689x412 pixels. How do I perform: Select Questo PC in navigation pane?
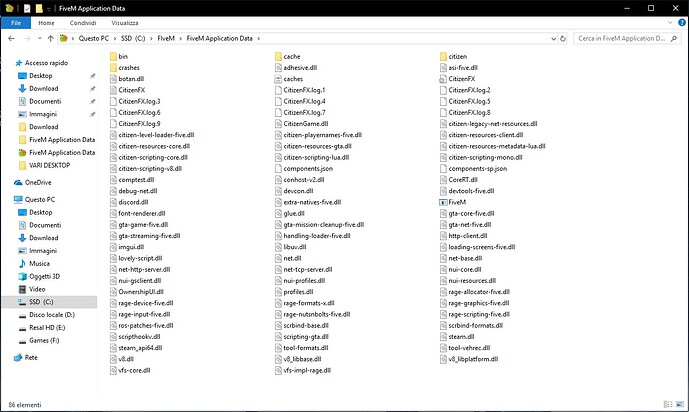40,199
